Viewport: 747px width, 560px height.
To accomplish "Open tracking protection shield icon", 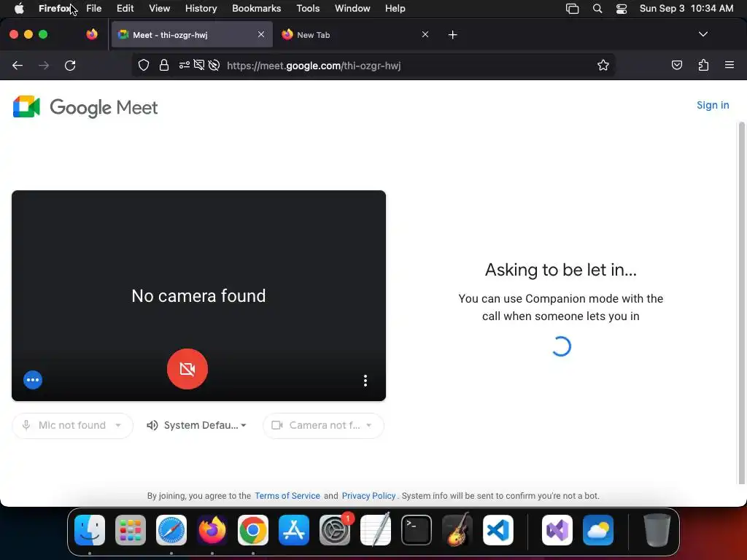I will (x=144, y=65).
